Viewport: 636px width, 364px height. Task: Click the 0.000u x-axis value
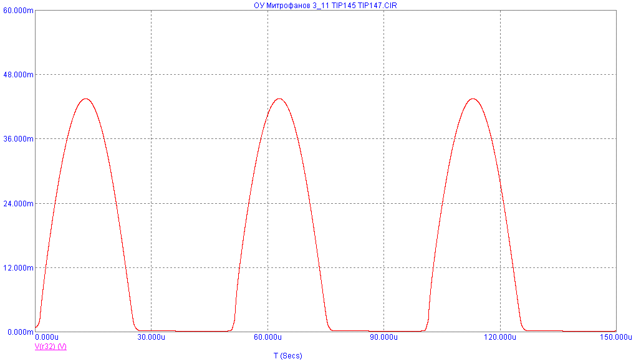47,337
